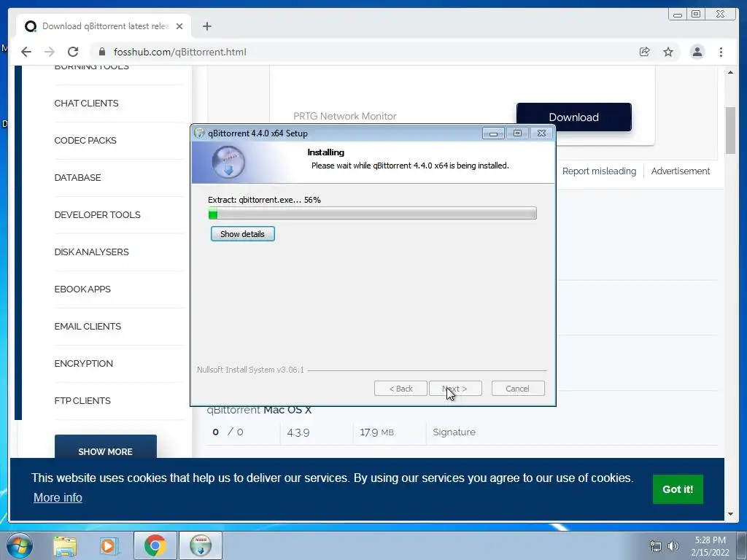747x560 pixels.
Task: Show details of installation
Action: pyautogui.click(x=242, y=234)
